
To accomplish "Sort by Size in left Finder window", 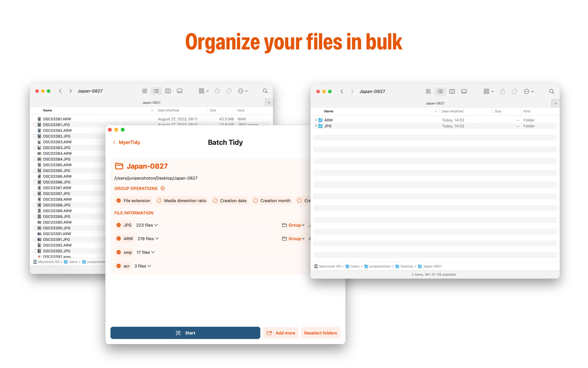I will click(213, 110).
